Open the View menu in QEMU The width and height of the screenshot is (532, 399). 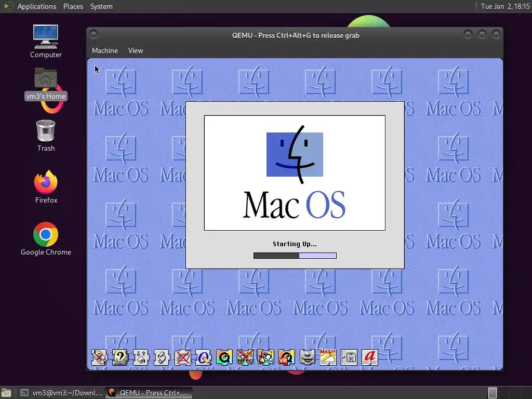pyautogui.click(x=136, y=50)
